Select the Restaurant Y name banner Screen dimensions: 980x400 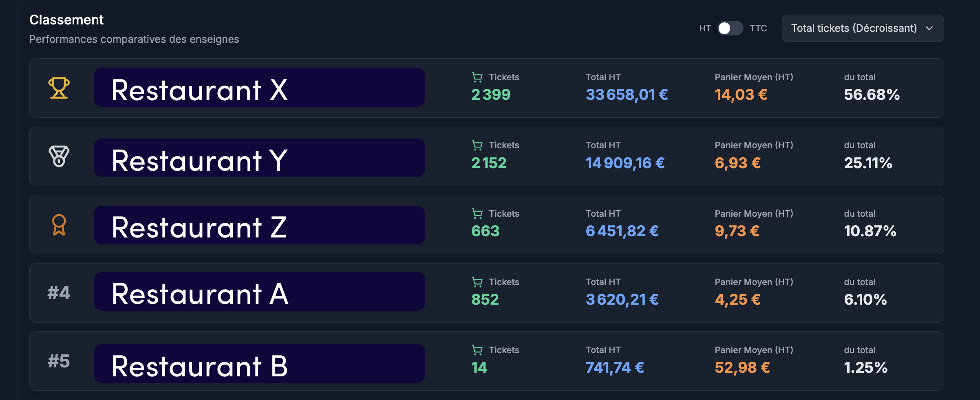pyautogui.click(x=259, y=158)
